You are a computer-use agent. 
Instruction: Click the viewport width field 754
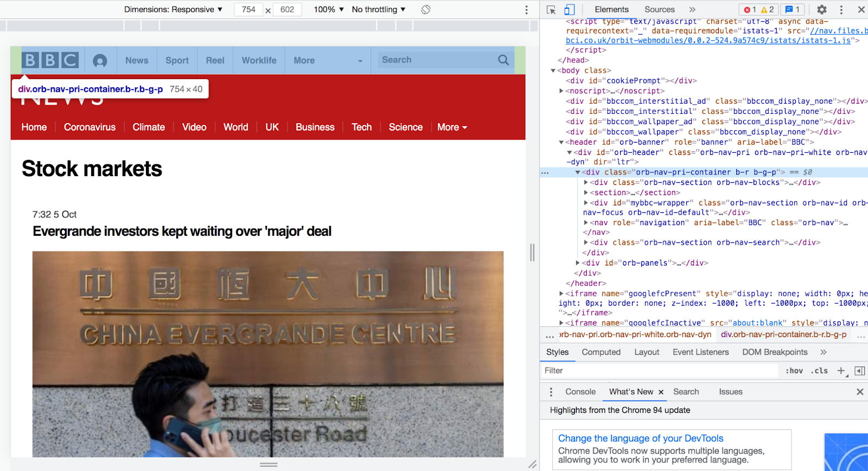(x=248, y=9)
